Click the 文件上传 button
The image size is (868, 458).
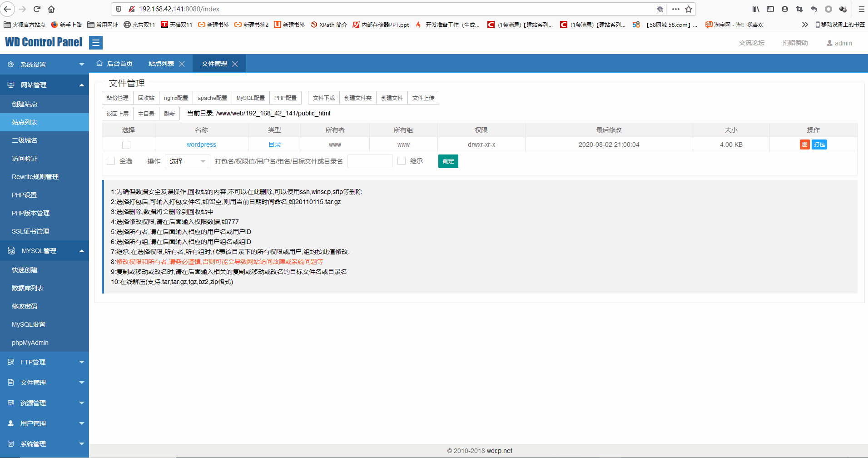(423, 98)
